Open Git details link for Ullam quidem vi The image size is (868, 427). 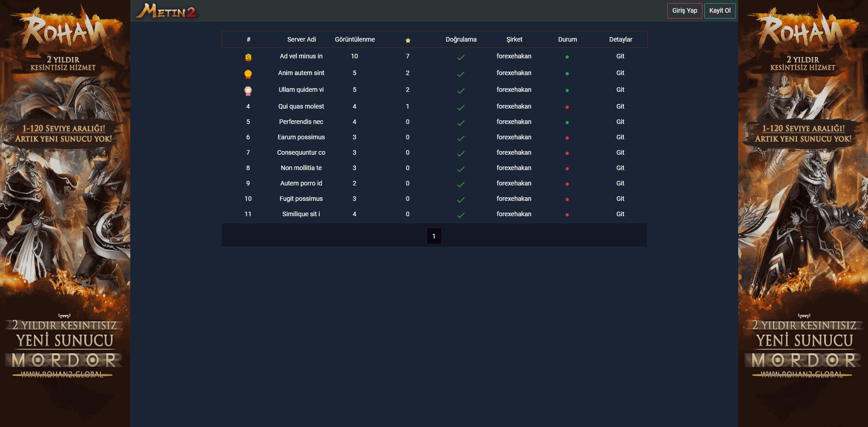[620, 90]
